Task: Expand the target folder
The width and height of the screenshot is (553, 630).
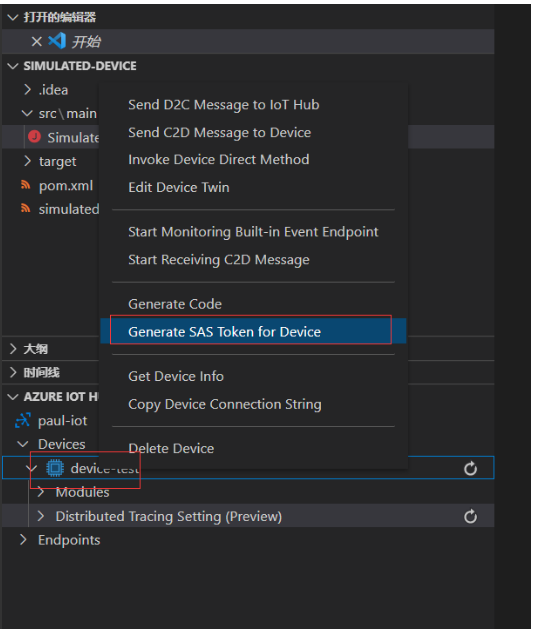Action: click(x=27, y=161)
